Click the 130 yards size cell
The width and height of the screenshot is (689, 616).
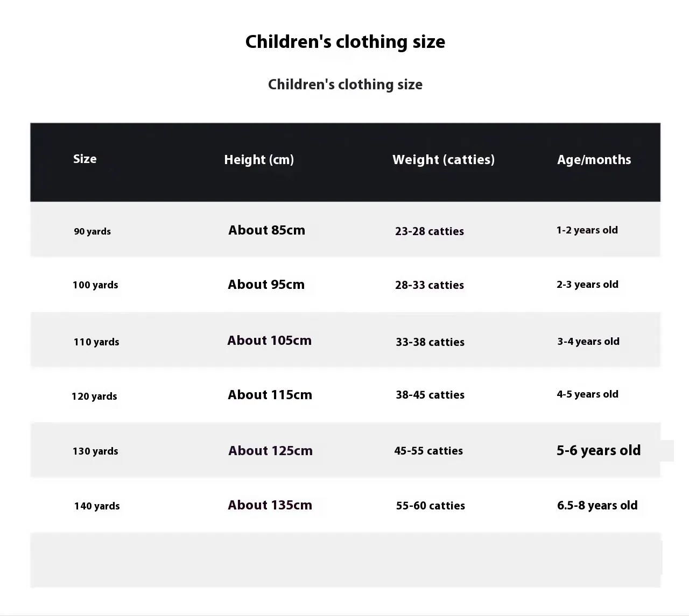95,451
